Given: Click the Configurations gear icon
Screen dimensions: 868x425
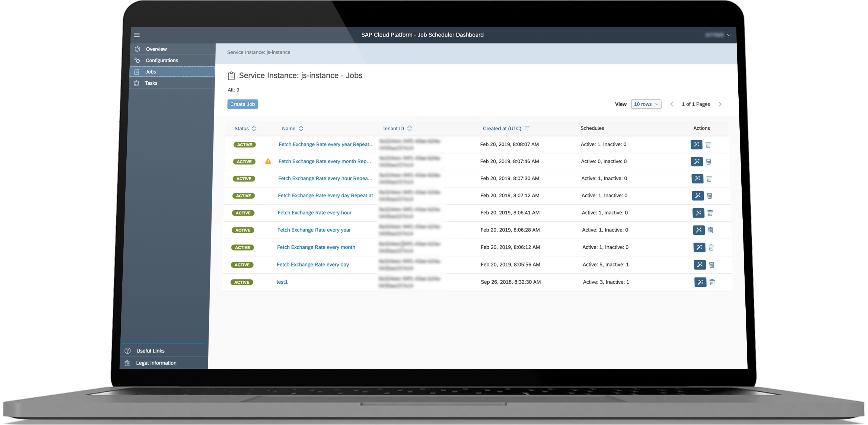Looking at the screenshot, I should [137, 60].
